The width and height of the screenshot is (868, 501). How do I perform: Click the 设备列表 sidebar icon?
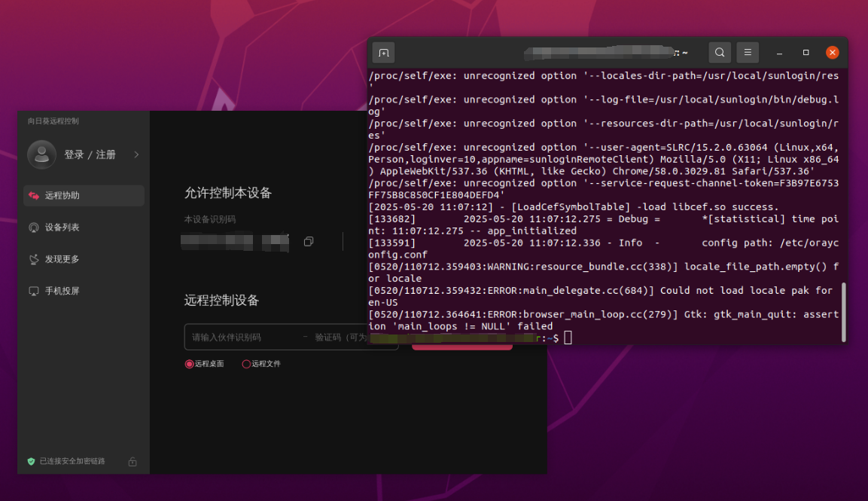click(x=33, y=228)
